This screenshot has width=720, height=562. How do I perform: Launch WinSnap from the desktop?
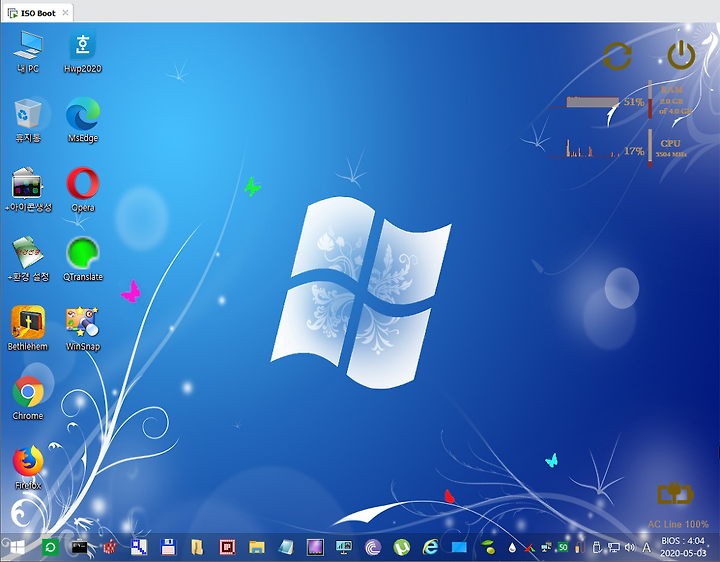[x=83, y=329]
